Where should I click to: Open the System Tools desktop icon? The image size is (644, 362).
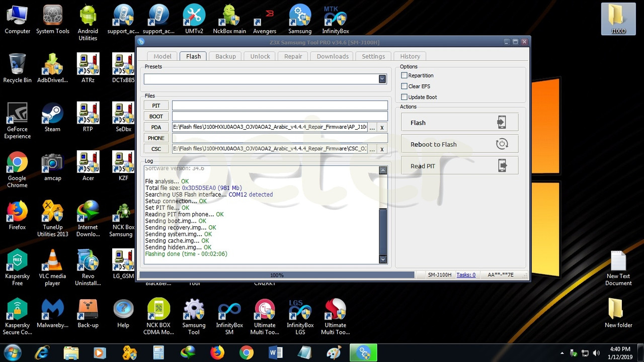click(53, 20)
